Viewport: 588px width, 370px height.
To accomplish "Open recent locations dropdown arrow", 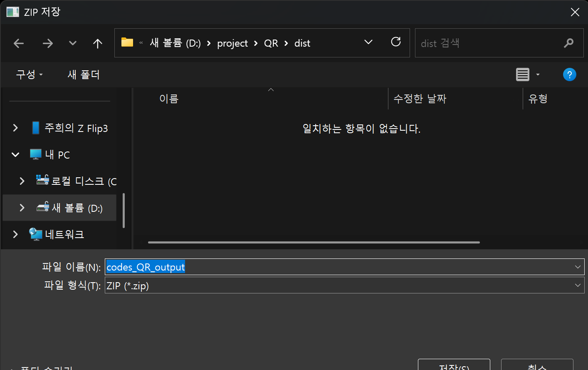I will 73,43.
